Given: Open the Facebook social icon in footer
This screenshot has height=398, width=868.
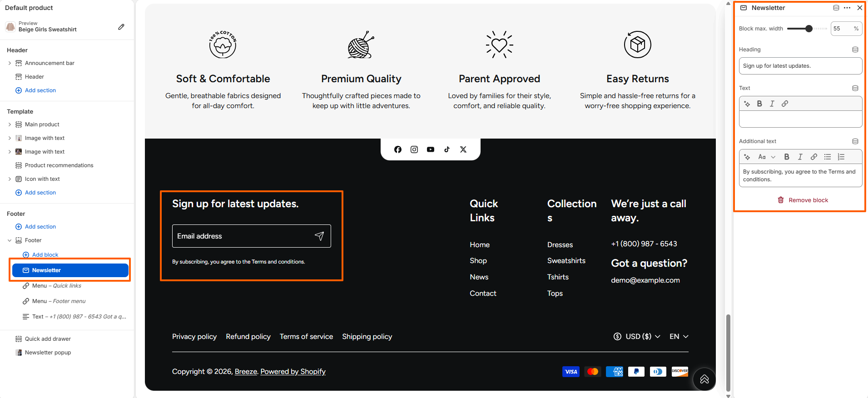Looking at the screenshot, I should (x=398, y=149).
